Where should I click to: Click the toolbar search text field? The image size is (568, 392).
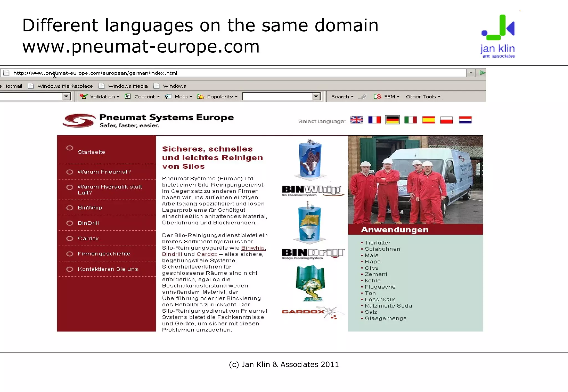[277, 96]
